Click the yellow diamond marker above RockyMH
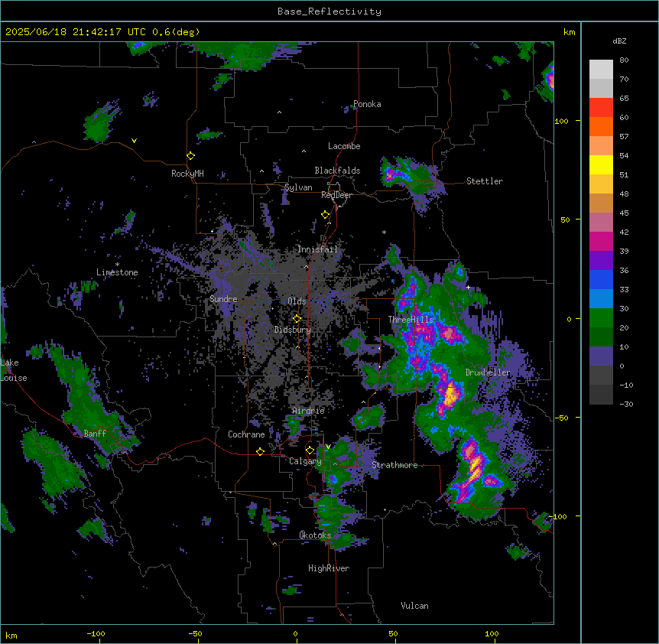659x644 pixels. tap(190, 155)
